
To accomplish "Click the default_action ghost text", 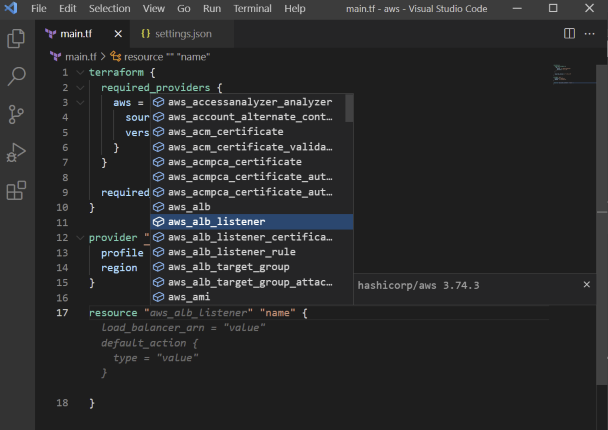I will (143, 343).
